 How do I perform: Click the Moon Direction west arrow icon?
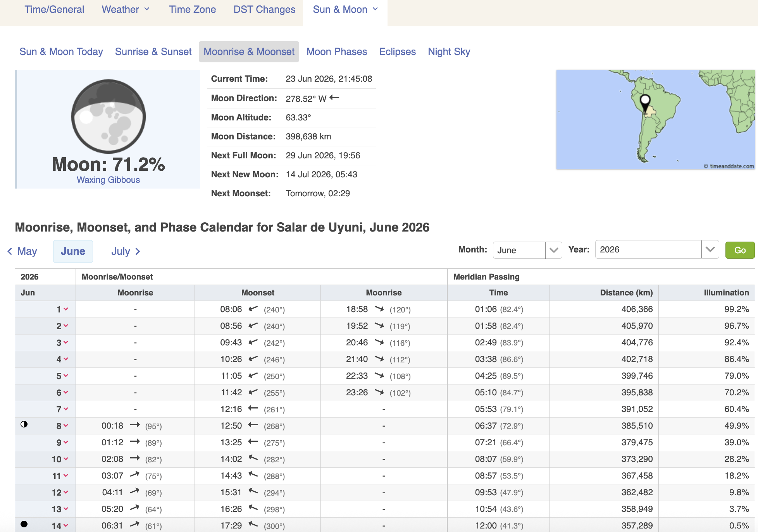(x=334, y=98)
